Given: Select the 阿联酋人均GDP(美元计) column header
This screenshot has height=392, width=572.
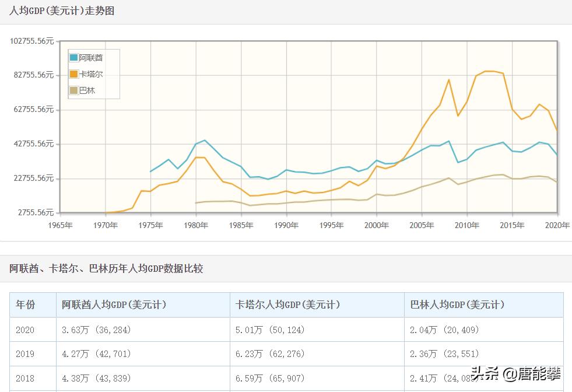Looking at the screenshot, I should pos(114,305).
